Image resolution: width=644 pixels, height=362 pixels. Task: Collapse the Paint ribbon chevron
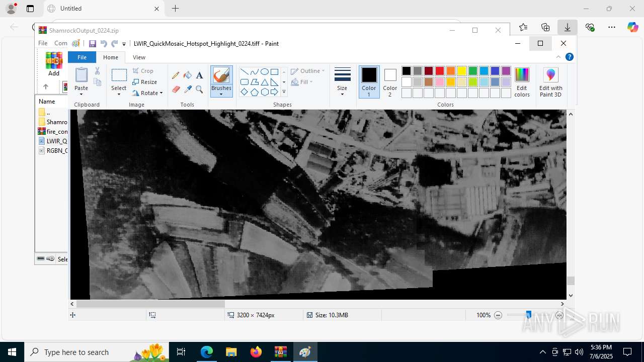tap(558, 57)
